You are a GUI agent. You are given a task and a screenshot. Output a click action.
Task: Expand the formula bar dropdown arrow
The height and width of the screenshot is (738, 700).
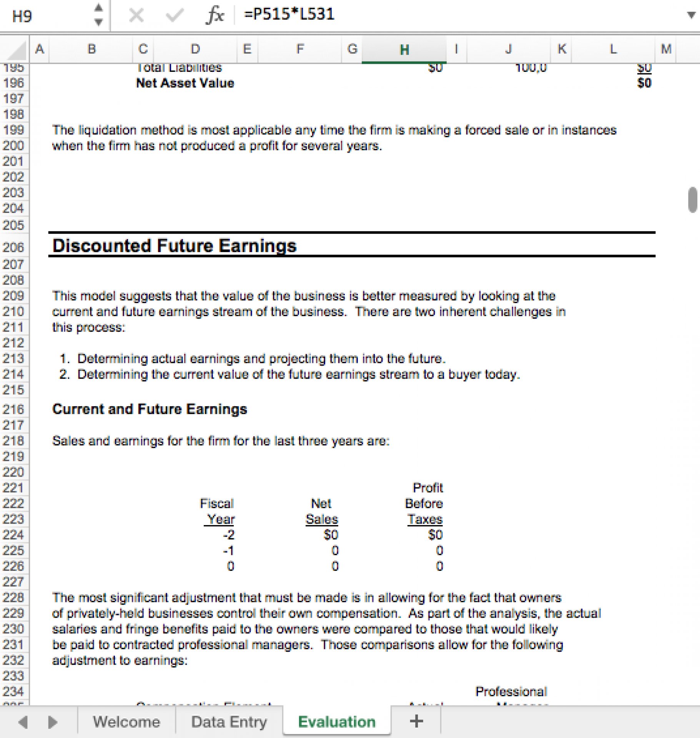[x=691, y=15]
